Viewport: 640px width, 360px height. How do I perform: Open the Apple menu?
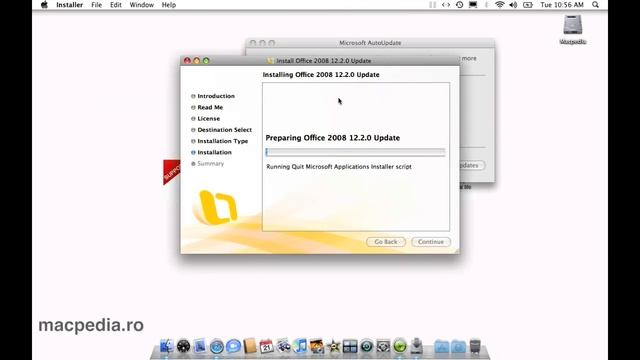44,5
